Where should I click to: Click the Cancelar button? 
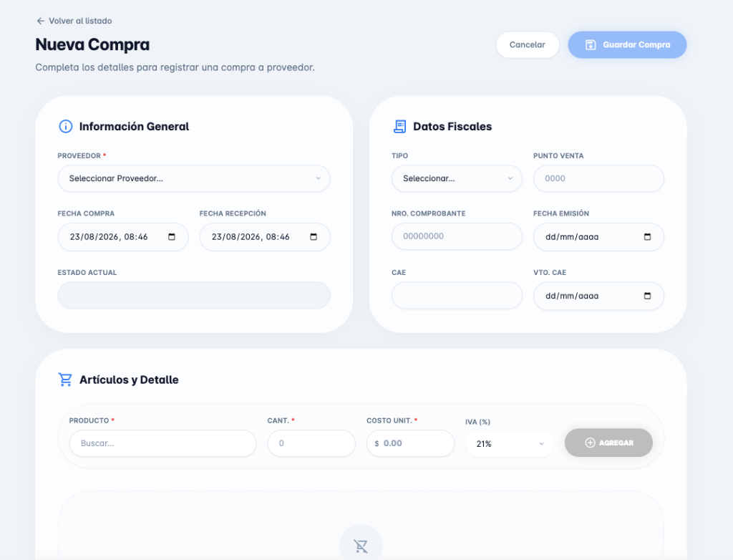pos(528,45)
